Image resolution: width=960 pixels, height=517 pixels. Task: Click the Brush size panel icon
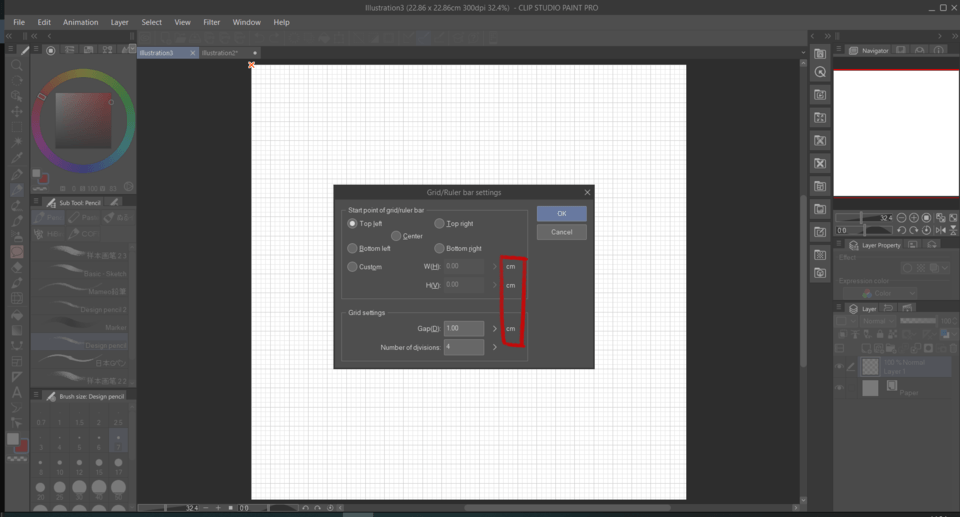point(51,396)
